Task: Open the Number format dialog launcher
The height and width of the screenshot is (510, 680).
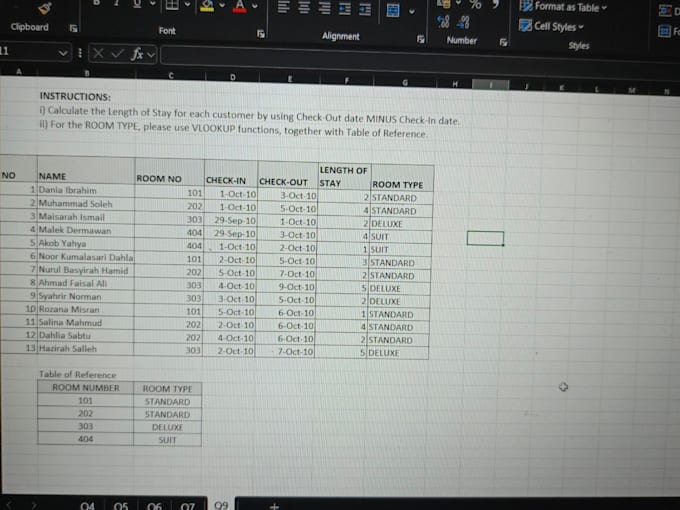Action: (503, 42)
